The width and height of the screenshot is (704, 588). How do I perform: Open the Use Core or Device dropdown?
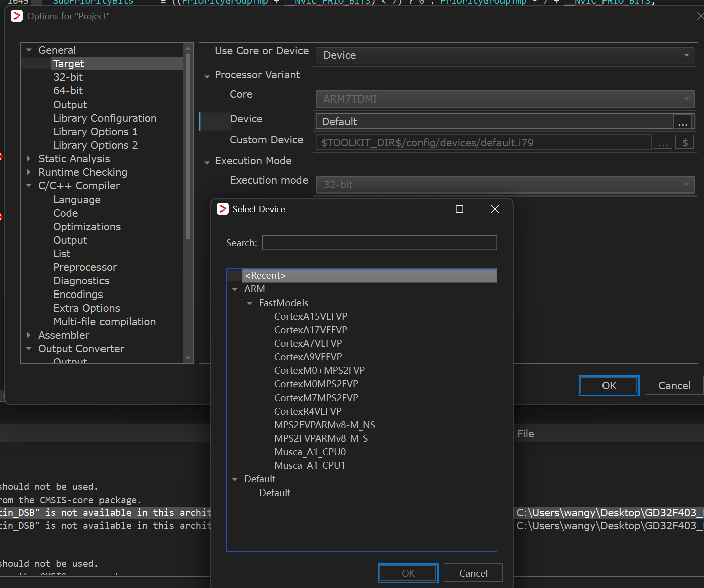point(506,55)
